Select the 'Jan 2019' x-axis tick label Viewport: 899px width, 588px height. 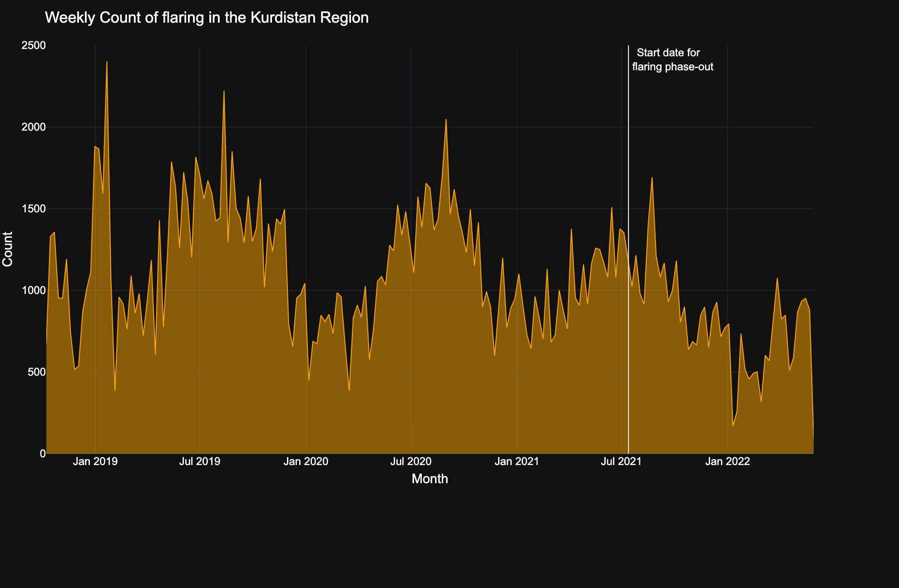point(95,462)
